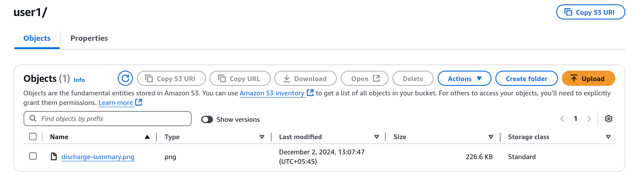Sort by the Type column arrow

point(262,137)
